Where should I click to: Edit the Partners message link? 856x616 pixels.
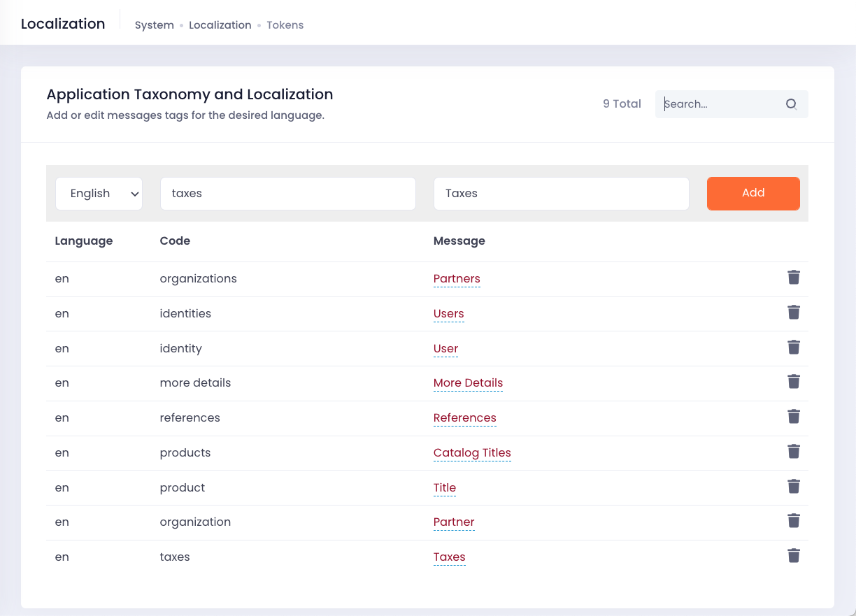[x=457, y=279]
